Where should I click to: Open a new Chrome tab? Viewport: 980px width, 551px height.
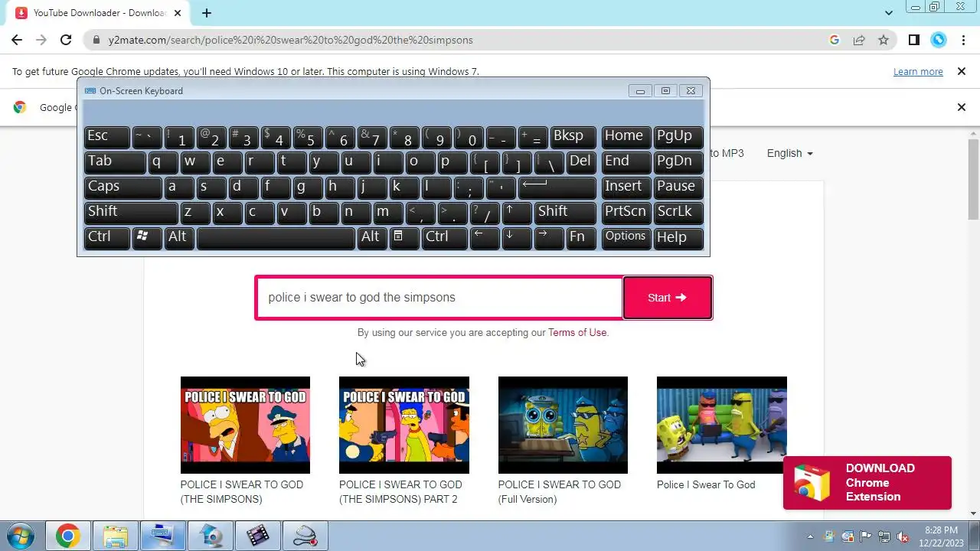coord(207,13)
